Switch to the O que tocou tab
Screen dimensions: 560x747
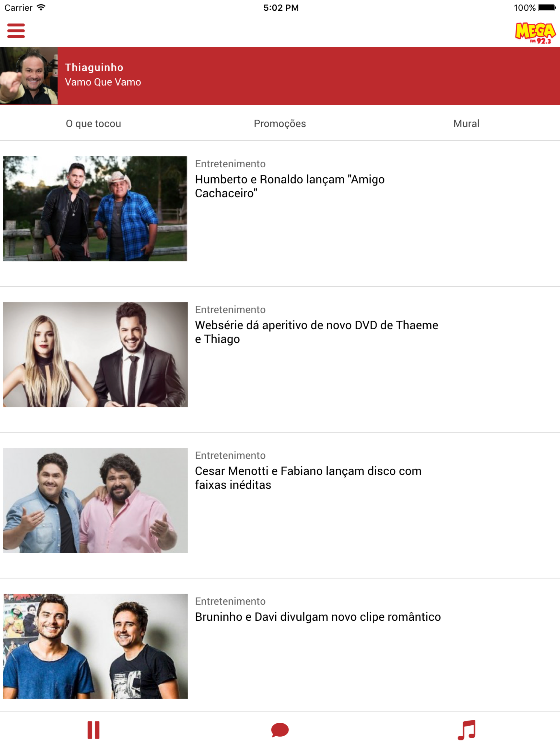pos(93,124)
